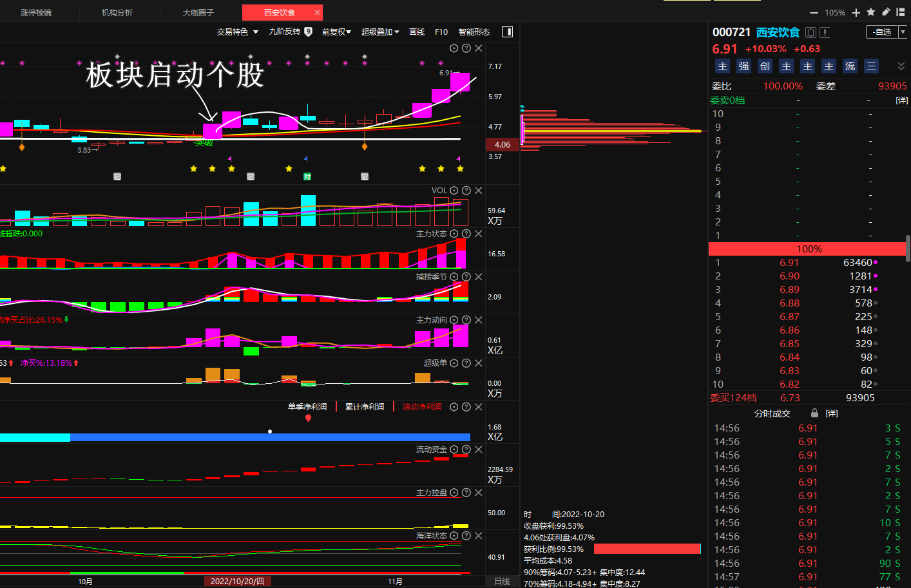Click the 强 tag badge

click(743, 66)
